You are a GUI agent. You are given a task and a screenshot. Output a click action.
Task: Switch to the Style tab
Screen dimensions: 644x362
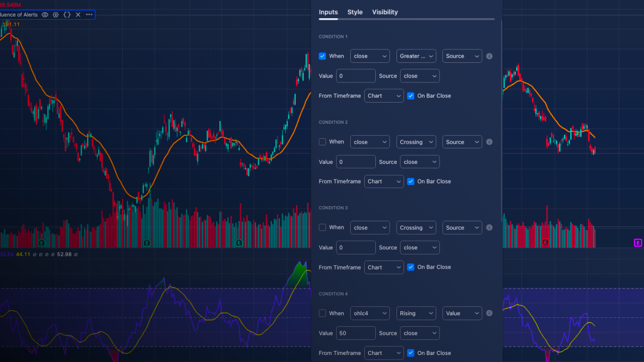click(x=355, y=12)
